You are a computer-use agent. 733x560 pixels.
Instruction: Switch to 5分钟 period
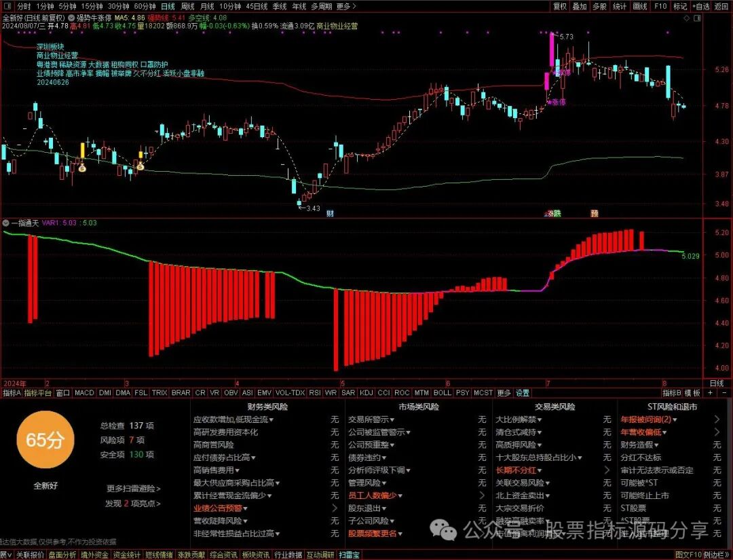tap(68, 6)
